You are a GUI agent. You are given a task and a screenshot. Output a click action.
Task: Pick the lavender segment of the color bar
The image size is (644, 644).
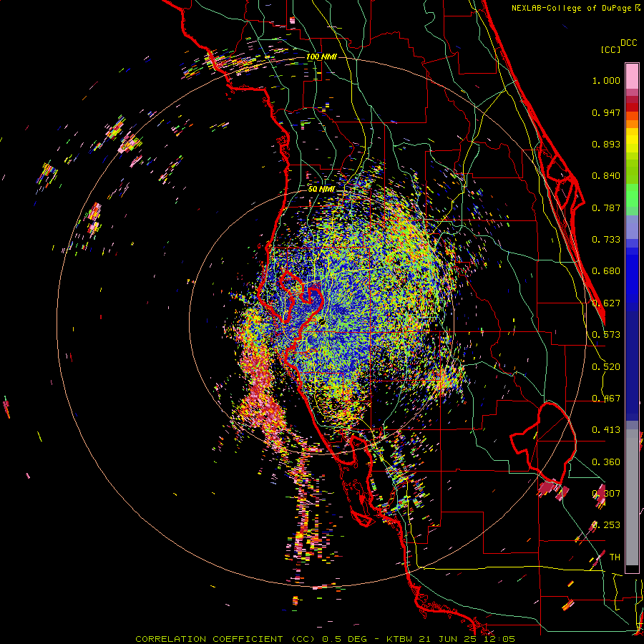632,228
